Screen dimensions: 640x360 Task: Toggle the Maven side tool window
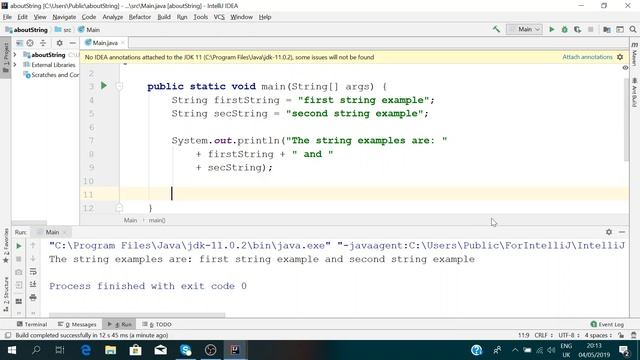pyautogui.click(x=634, y=54)
